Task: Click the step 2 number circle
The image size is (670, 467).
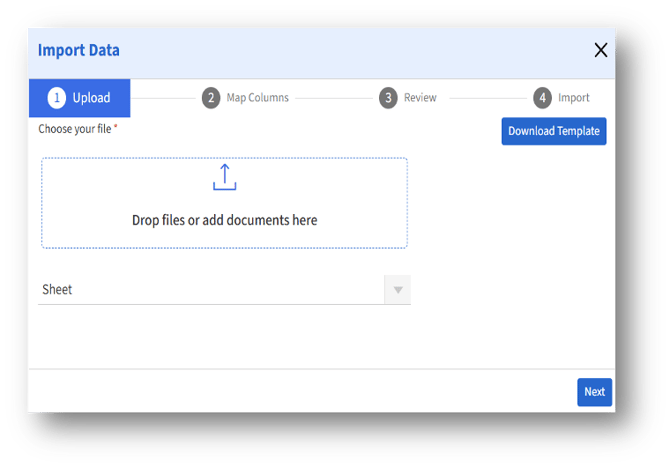Action: [x=210, y=98]
